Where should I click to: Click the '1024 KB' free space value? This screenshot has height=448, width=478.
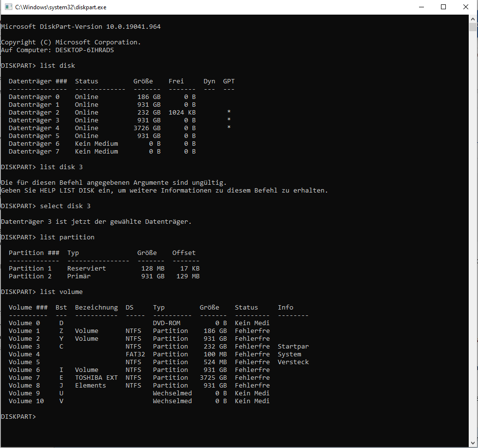coord(182,112)
